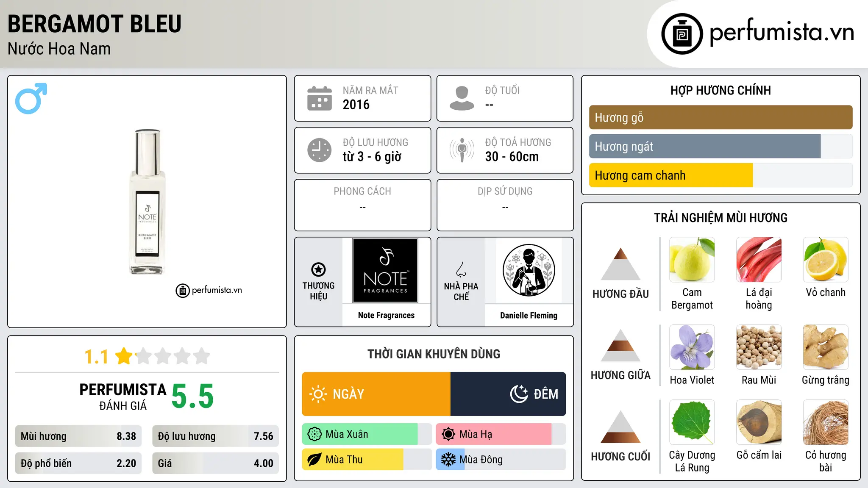
Task: Click the sun icon in the Ngày bar
Action: click(318, 394)
